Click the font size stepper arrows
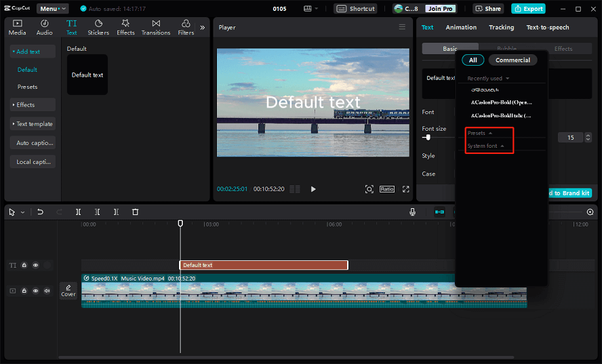 pyautogui.click(x=588, y=138)
